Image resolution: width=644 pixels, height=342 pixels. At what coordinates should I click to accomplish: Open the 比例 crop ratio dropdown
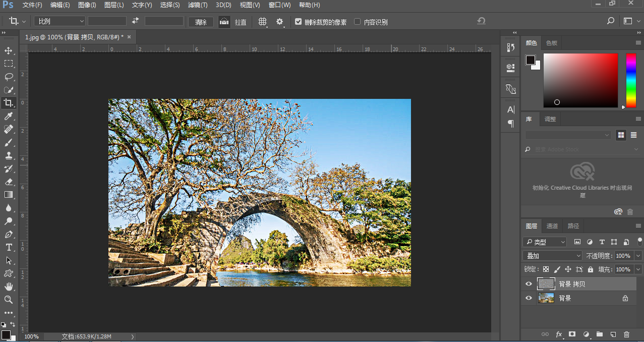[60, 21]
